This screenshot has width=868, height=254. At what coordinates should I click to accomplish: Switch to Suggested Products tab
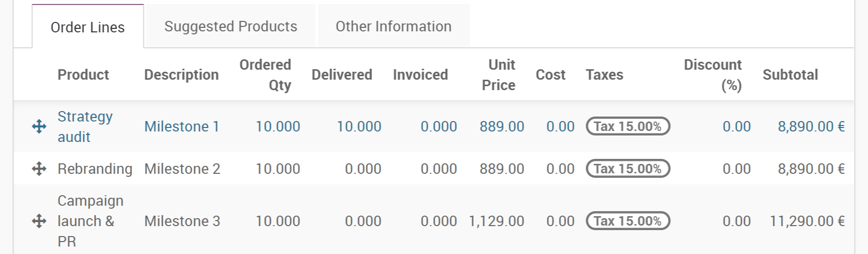click(x=231, y=26)
